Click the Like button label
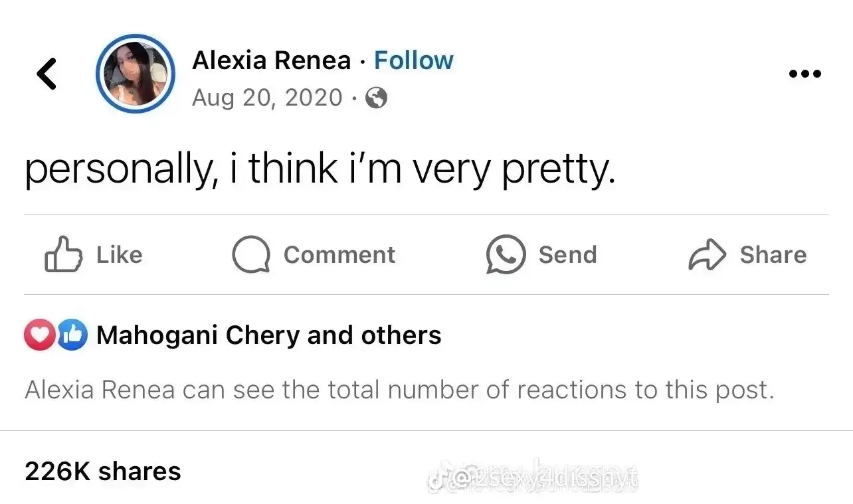 pos(119,255)
